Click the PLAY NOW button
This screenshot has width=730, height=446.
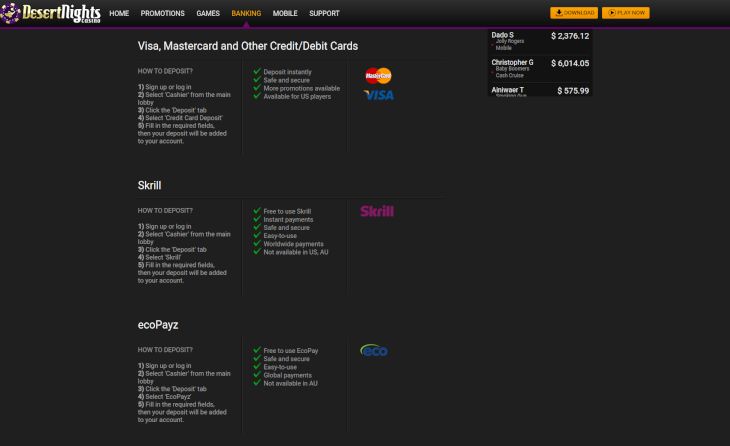pos(626,13)
